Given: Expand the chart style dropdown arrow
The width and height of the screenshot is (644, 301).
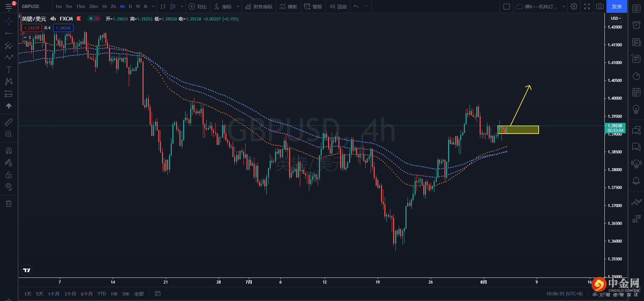Looking at the screenshot, I should pos(182,6).
